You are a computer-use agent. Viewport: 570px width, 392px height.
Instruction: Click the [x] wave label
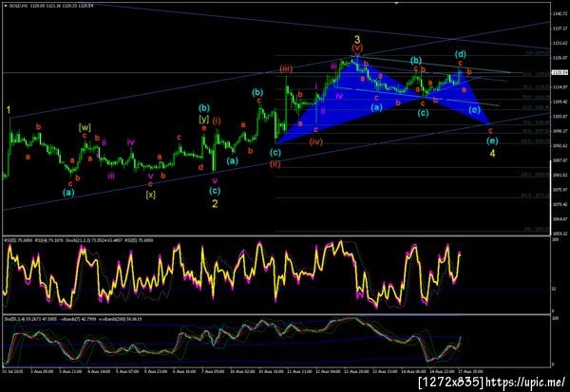tap(150, 195)
